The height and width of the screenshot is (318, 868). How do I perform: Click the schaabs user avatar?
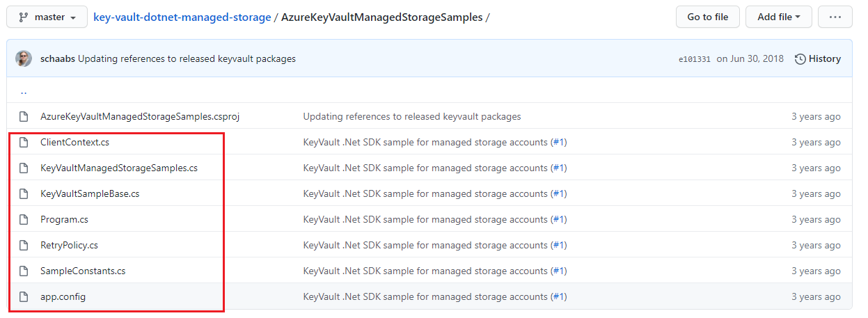[24, 59]
